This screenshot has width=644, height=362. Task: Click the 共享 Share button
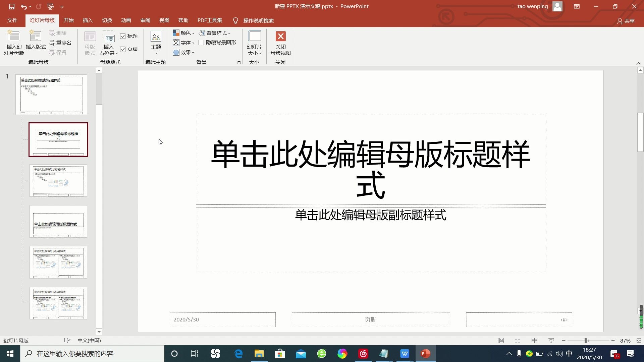point(626,21)
